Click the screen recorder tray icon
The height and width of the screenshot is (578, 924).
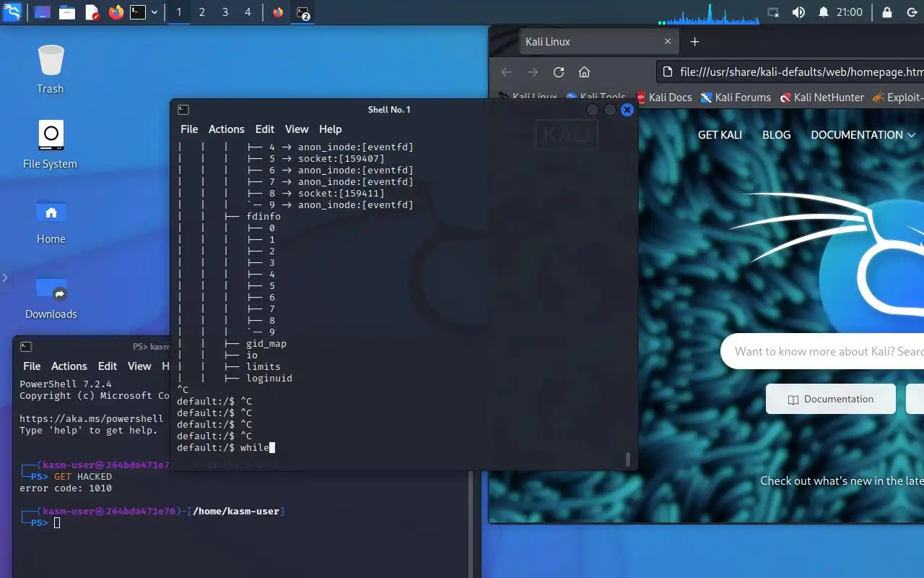click(x=773, y=12)
